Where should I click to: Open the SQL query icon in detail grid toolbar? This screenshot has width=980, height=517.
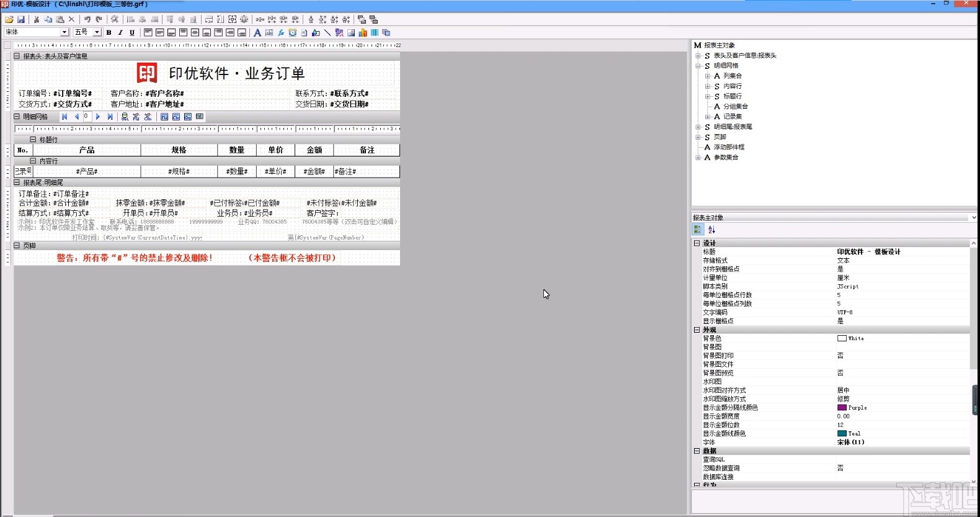(125, 117)
